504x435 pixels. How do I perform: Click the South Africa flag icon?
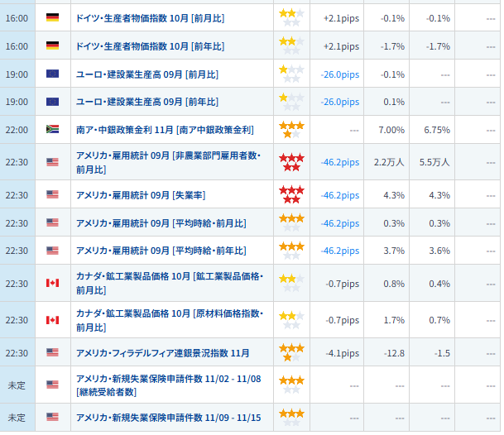pos(52,130)
